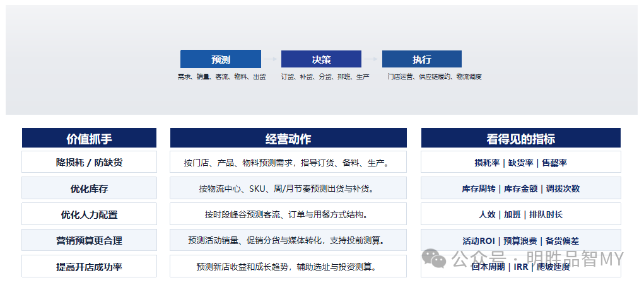Screen dimensions: 644x285
Task: Click the 营销预算更合理 cell
Action: tap(89, 240)
